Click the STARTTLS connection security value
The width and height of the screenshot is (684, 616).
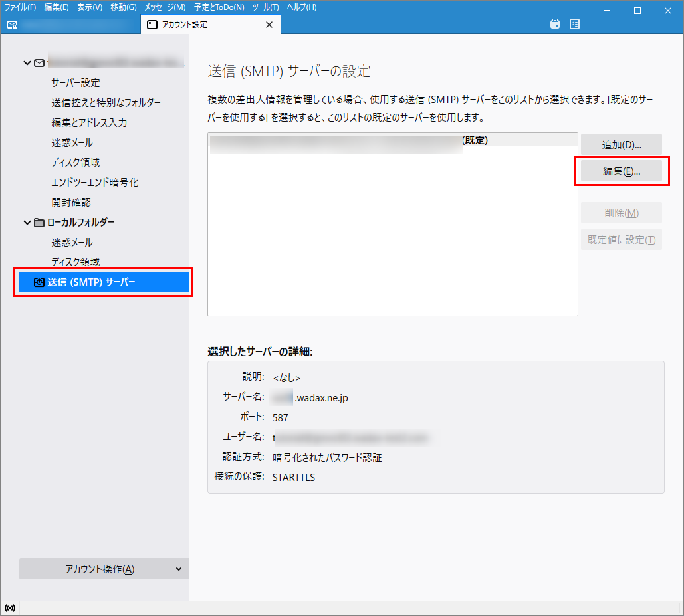pos(294,477)
